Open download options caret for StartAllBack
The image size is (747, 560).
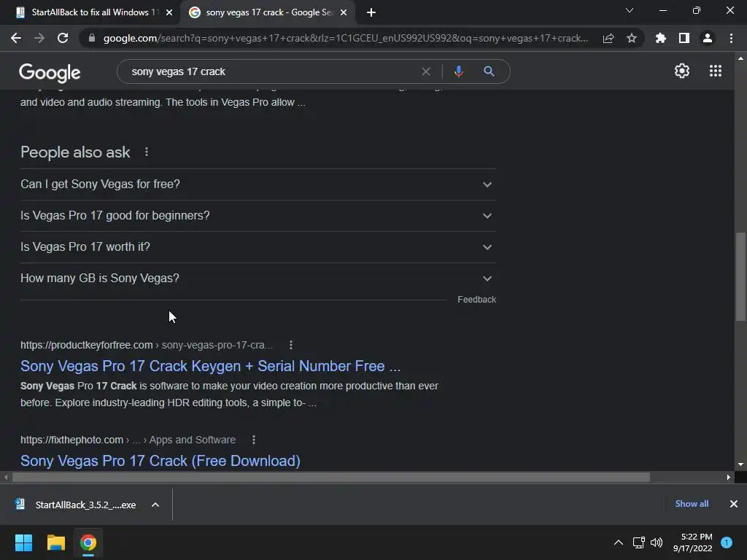click(155, 505)
